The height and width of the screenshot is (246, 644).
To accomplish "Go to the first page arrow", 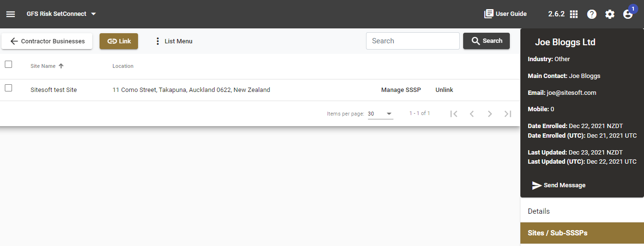I will tap(454, 114).
